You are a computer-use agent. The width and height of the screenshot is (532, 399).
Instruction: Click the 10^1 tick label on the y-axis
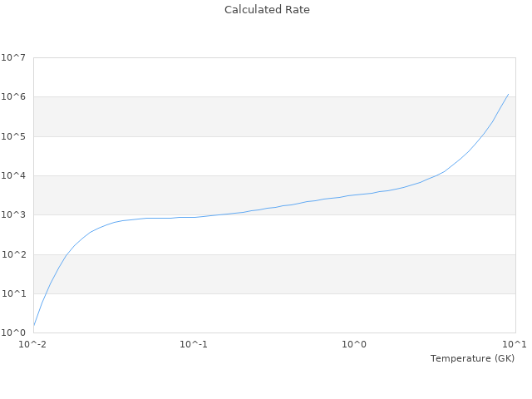tap(13, 294)
